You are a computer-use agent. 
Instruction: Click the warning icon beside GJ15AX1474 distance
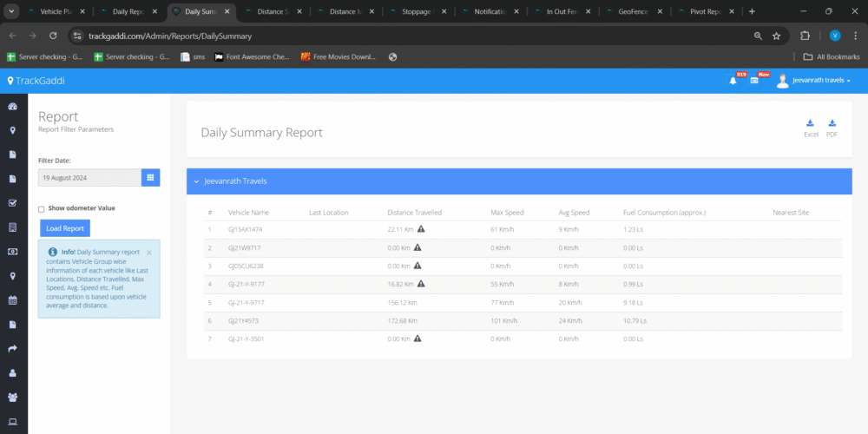click(x=421, y=229)
